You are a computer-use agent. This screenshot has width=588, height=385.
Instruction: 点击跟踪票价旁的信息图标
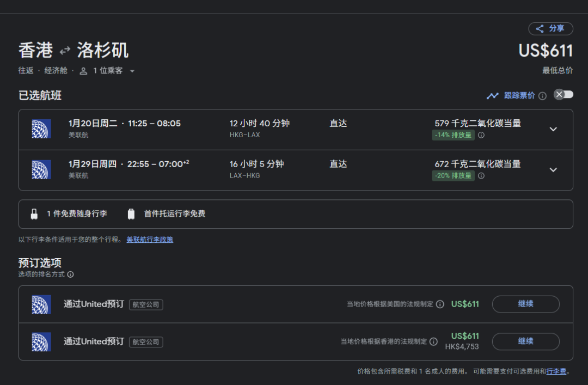tap(542, 96)
